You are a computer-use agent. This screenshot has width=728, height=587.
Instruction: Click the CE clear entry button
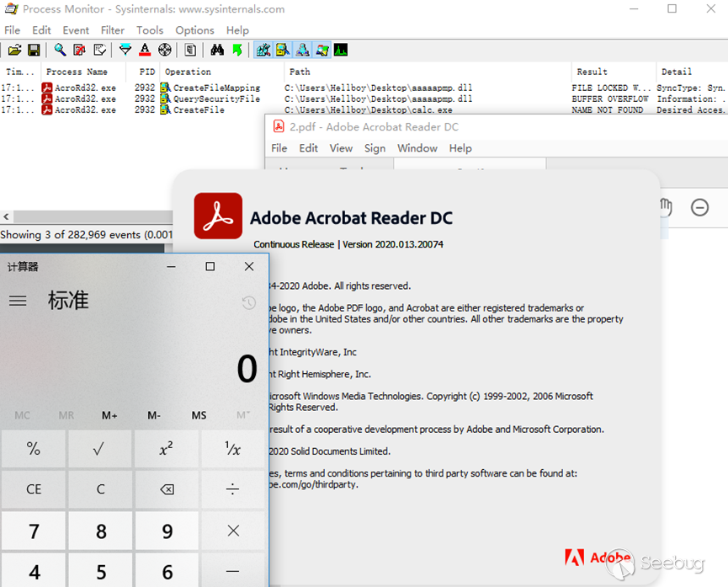pos(34,489)
